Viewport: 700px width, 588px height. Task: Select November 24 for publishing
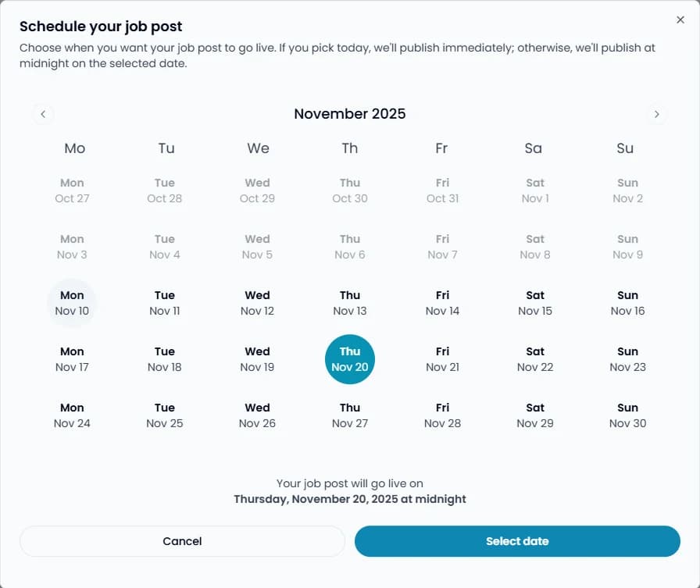point(72,415)
